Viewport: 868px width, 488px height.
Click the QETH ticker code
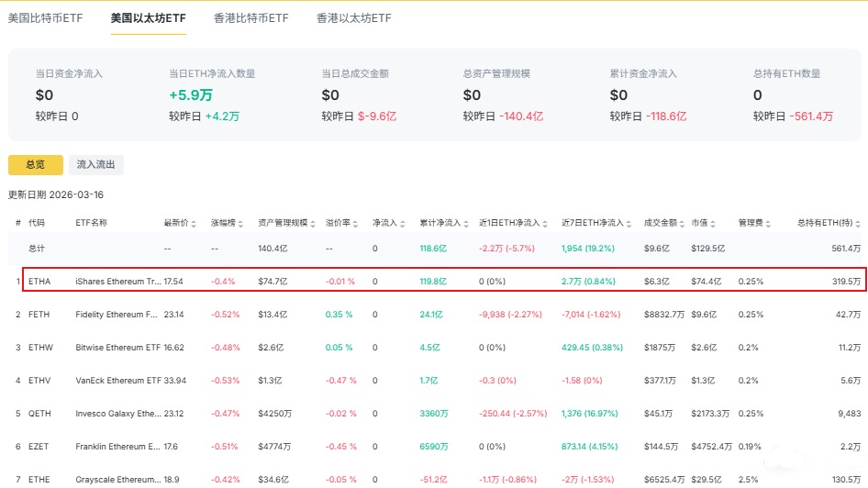pyautogui.click(x=39, y=414)
